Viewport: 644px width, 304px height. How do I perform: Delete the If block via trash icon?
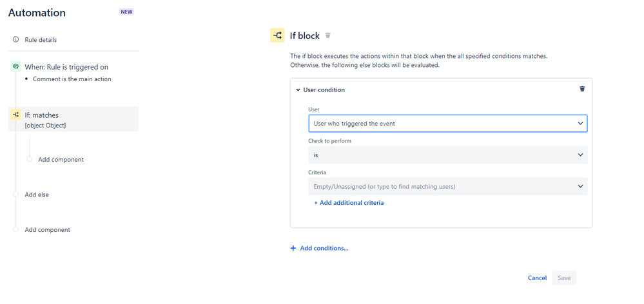point(327,35)
